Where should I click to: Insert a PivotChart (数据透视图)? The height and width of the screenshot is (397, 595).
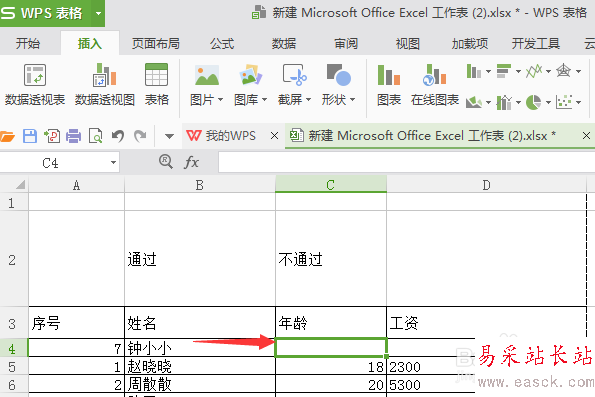pyautogui.click(x=104, y=84)
